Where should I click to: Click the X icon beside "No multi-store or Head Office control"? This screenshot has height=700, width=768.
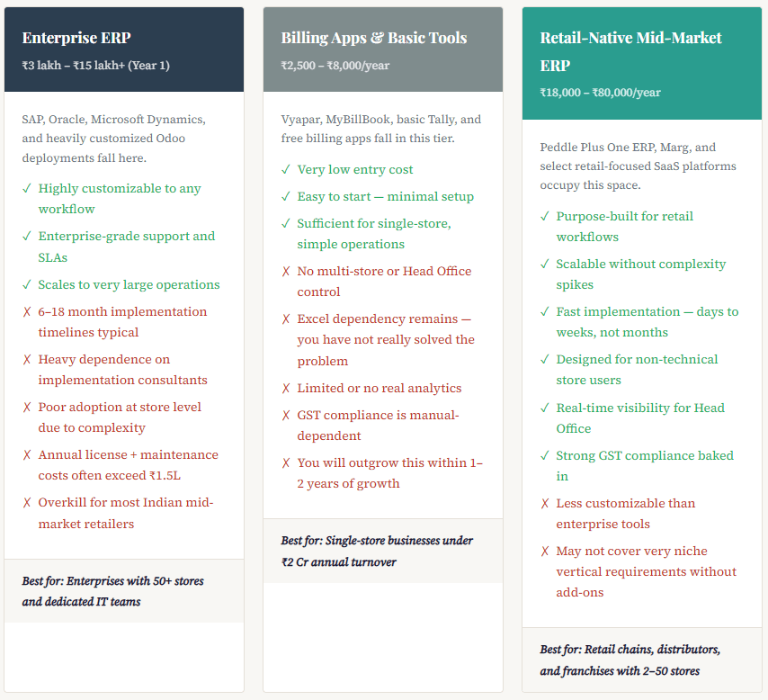tap(286, 272)
